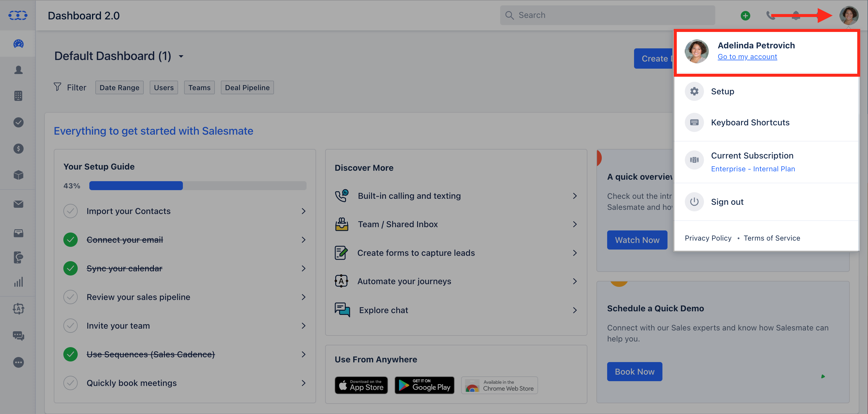The image size is (868, 414).
Task: Click the green plus quick-add icon
Action: [x=745, y=16]
